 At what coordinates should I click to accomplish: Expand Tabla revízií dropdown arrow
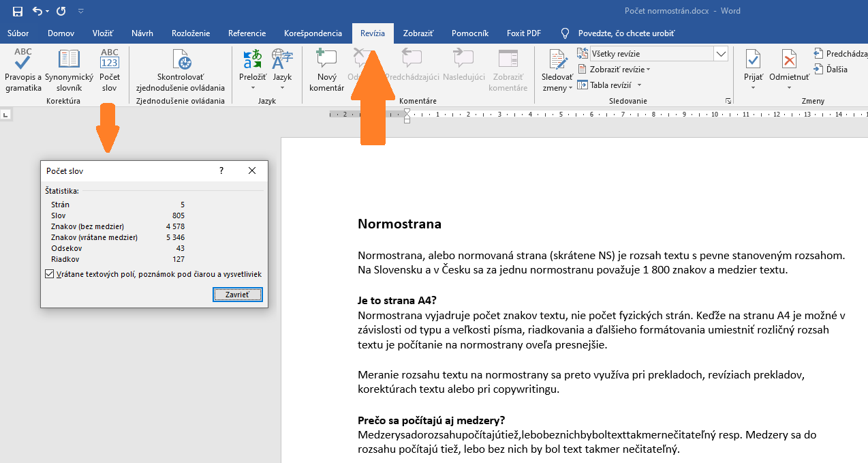click(640, 85)
